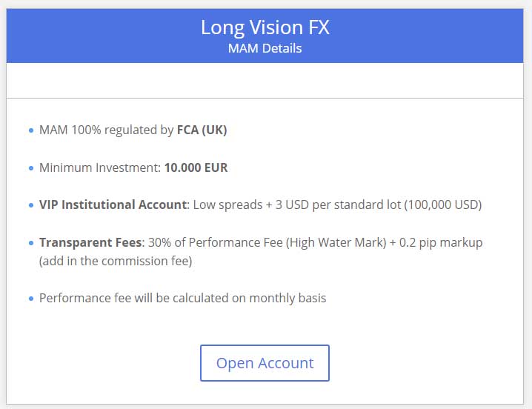Image resolution: width=532 pixels, height=409 pixels.
Task: Click the (100,000 USD) lot size text
Action: 443,204
